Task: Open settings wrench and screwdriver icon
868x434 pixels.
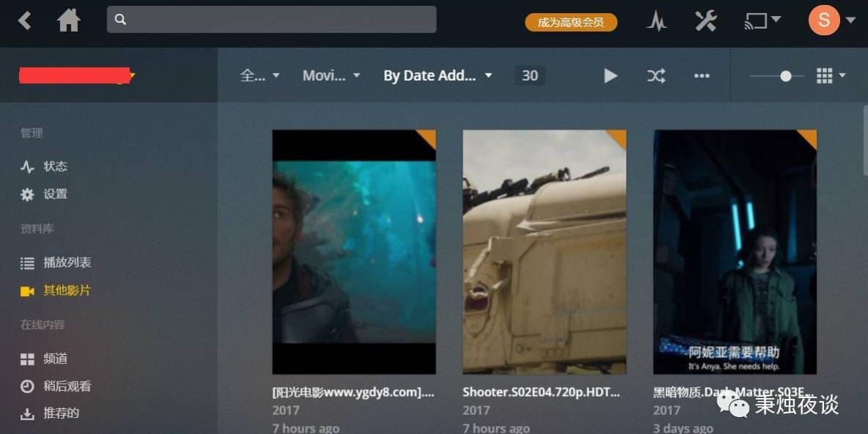Action: 705,21
